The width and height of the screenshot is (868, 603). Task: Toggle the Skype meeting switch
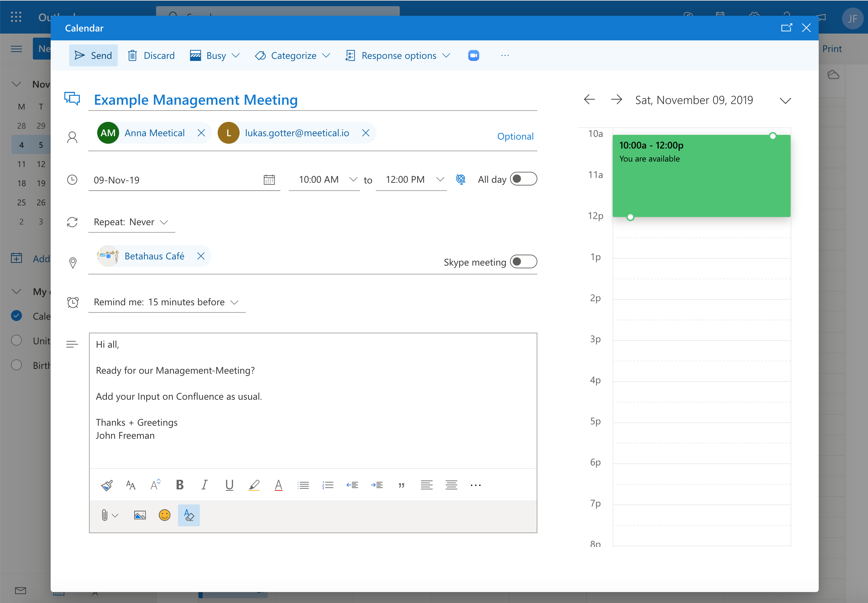(523, 262)
